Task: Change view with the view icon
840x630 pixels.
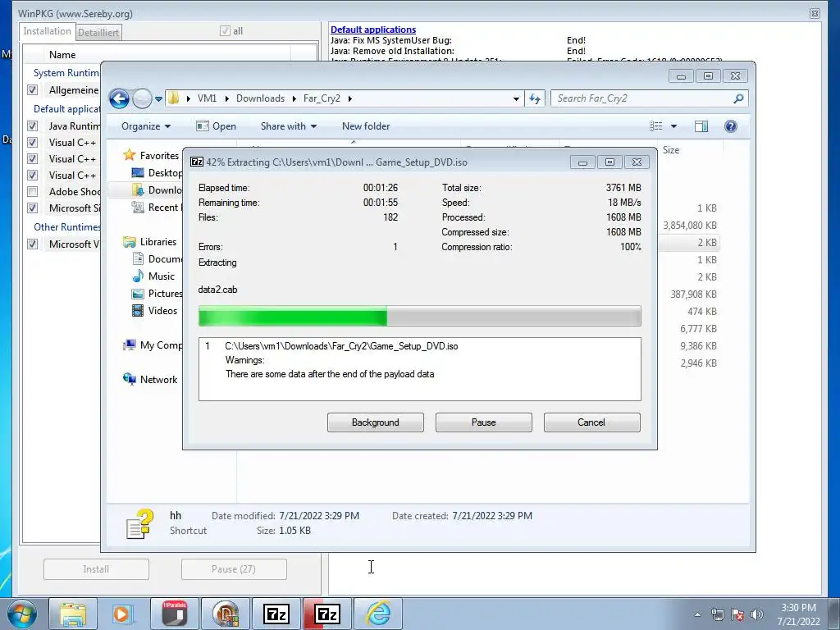Action: (655, 126)
